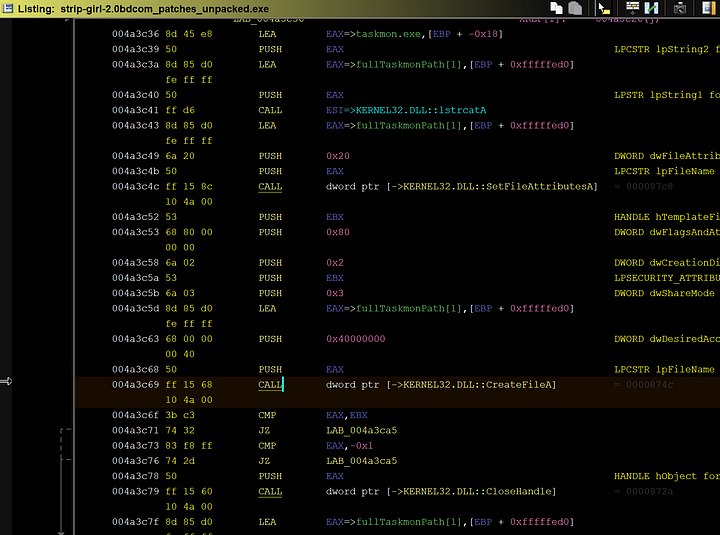Image resolution: width=720 pixels, height=535 pixels.
Task: Click the highlighted CALL at 004a3c69
Action: [270, 385]
